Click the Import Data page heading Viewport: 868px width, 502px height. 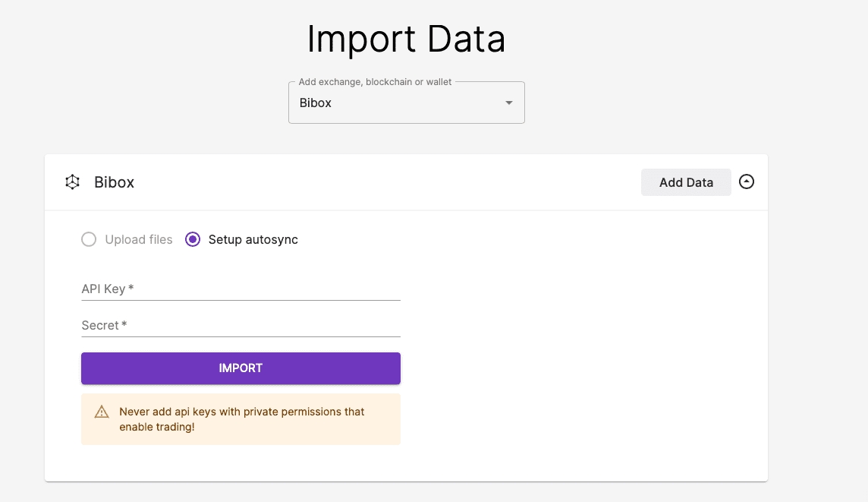(406, 39)
